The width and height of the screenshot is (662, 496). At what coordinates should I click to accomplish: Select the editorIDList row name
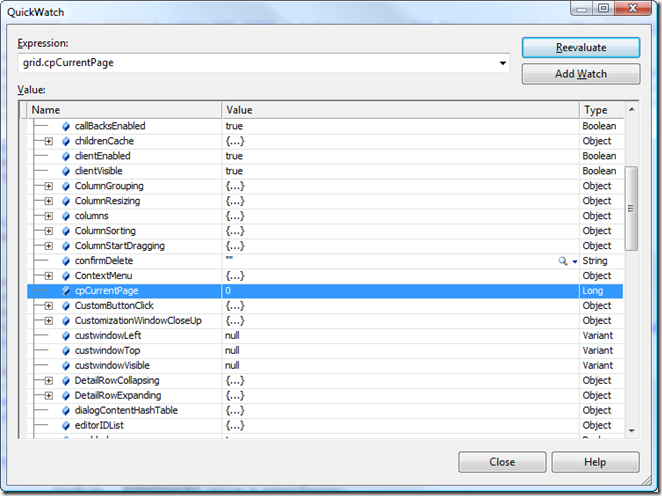pos(99,426)
